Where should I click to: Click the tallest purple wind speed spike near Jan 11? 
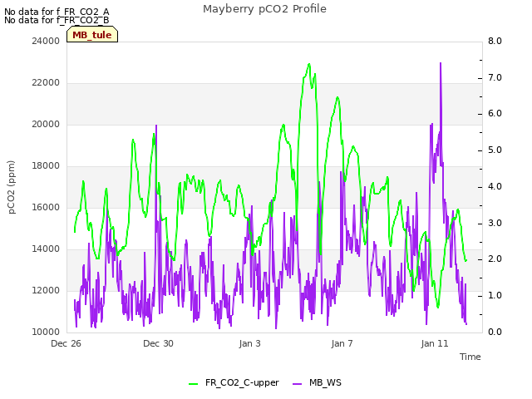[x=441, y=63]
